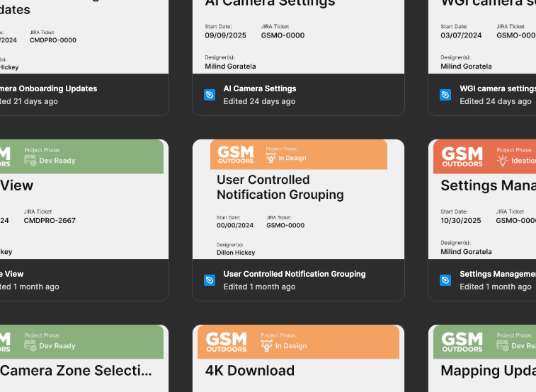Click 'Edited 1 month ago' under Notification Grouping
The width and height of the screenshot is (536, 392).
click(x=259, y=287)
